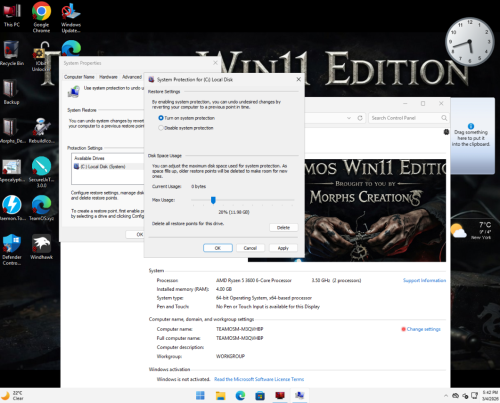Open the Windhawk desktop icon
The height and width of the screenshot is (403, 500).
[x=41, y=247]
